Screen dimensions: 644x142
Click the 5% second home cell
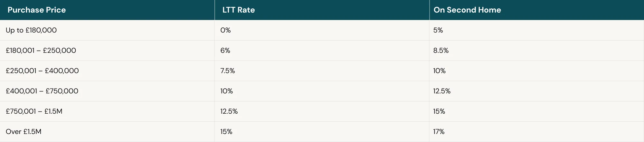point(438,30)
